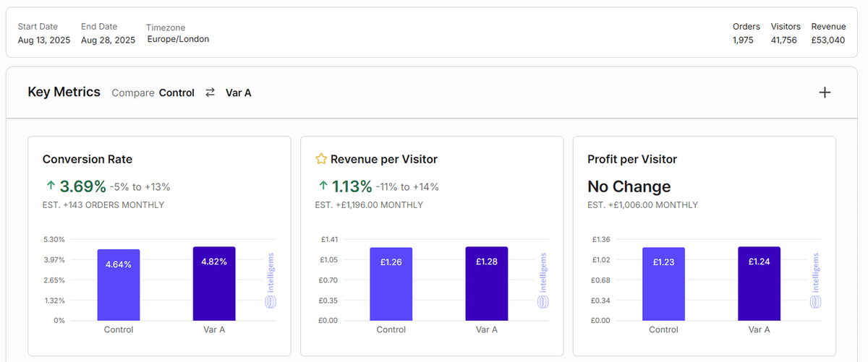Click the intelligems logo in Revenue per Visitor chart
Viewport: 868px width, 362px height.
pos(543,280)
